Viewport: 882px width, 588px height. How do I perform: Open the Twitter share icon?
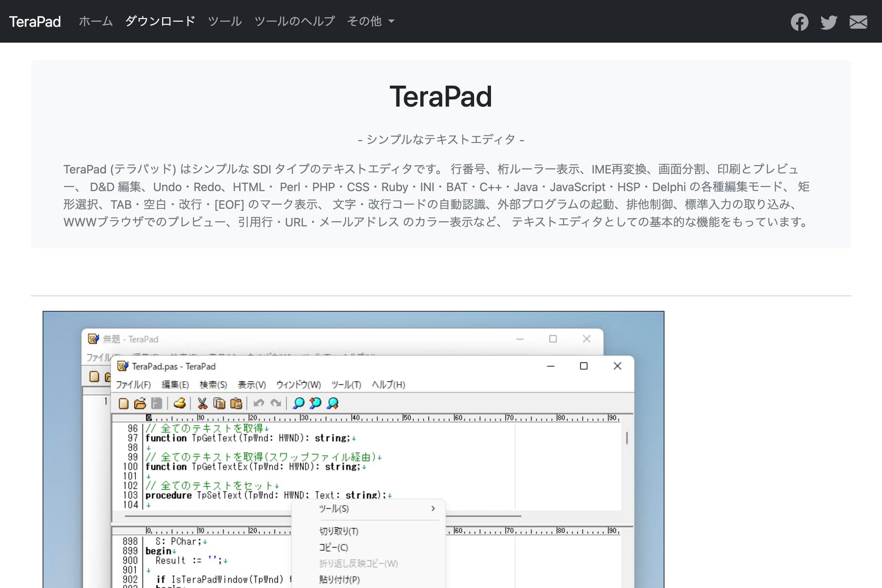click(x=829, y=22)
